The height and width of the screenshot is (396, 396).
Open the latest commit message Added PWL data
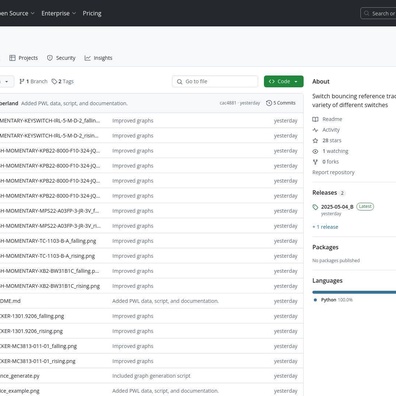click(74, 103)
